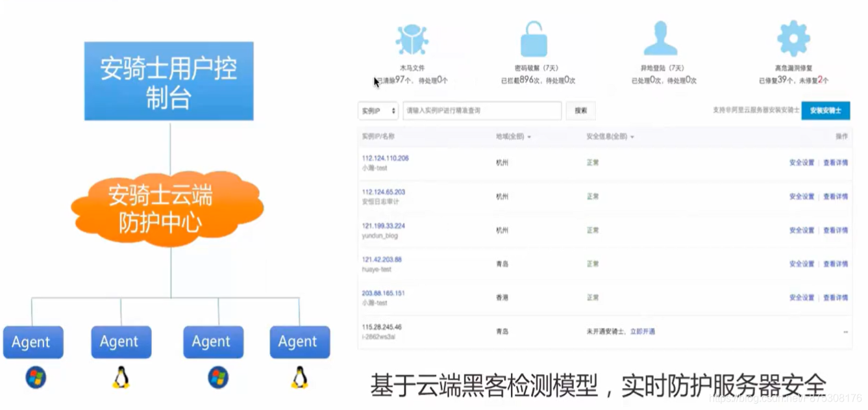Expand the 安全信息(全部) column filter
Image resolution: width=868 pixels, height=410 pixels.
click(x=610, y=136)
